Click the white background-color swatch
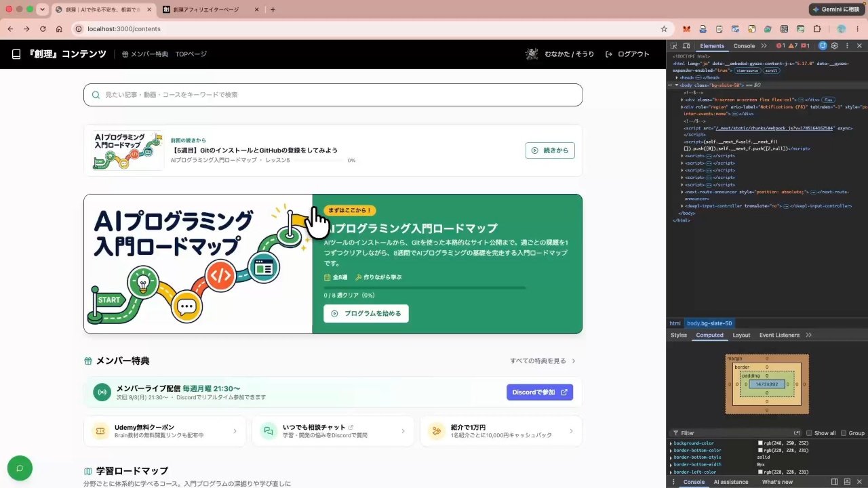The height and width of the screenshot is (488, 868). pyautogui.click(x=760, y=443)
